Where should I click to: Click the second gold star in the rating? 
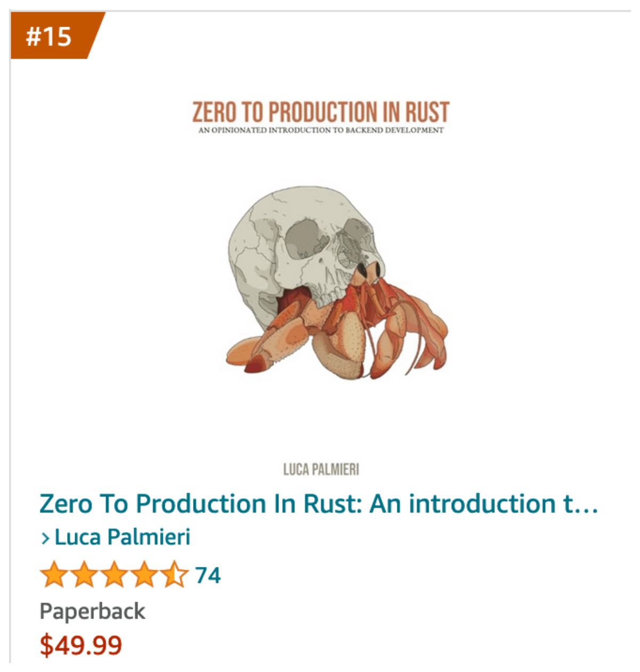tap(84, 575)
